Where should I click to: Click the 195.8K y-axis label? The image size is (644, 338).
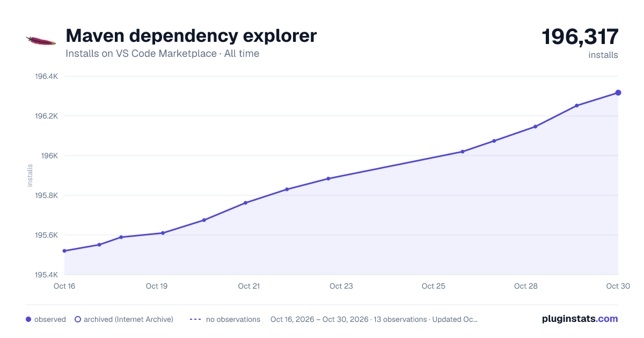(46, 195)
